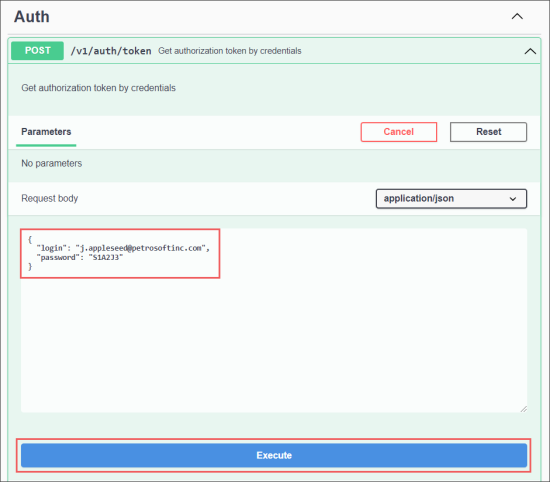Place cursor on the password value line
The height and width of the screenshot is (482, 550).
pos(80,257)
